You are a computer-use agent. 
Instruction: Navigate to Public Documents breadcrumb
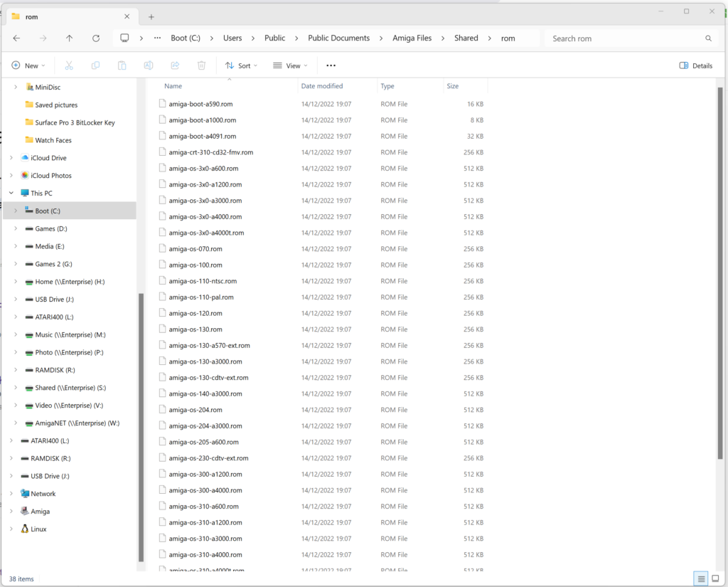[339, 38]
